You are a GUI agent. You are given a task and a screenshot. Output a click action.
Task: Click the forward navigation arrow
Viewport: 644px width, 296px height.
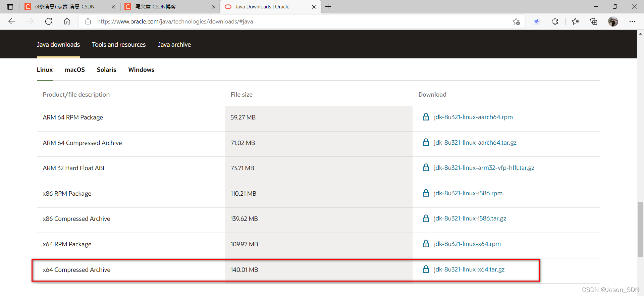point(30,21)
